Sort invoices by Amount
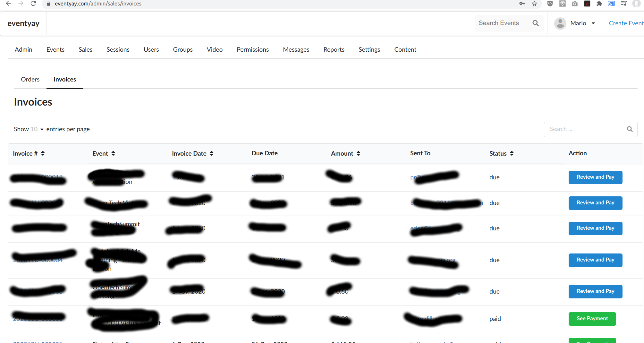Viewport: 644px width, 343px height. coord(359,153)
